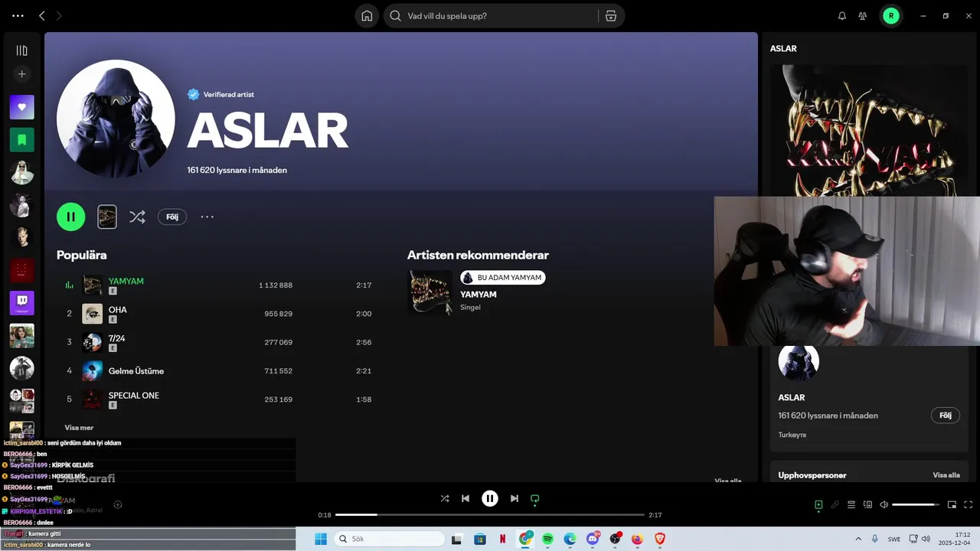Enter fullscreen mode icon
This screenshot has height=551, width=980.
click(969, 504)
